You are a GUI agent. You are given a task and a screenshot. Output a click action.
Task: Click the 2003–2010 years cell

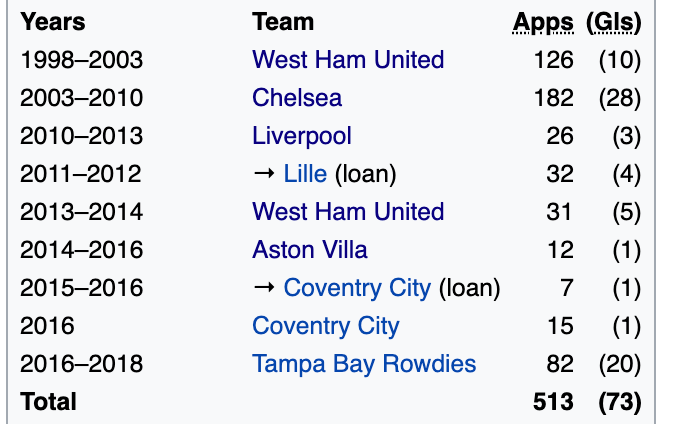82,98
